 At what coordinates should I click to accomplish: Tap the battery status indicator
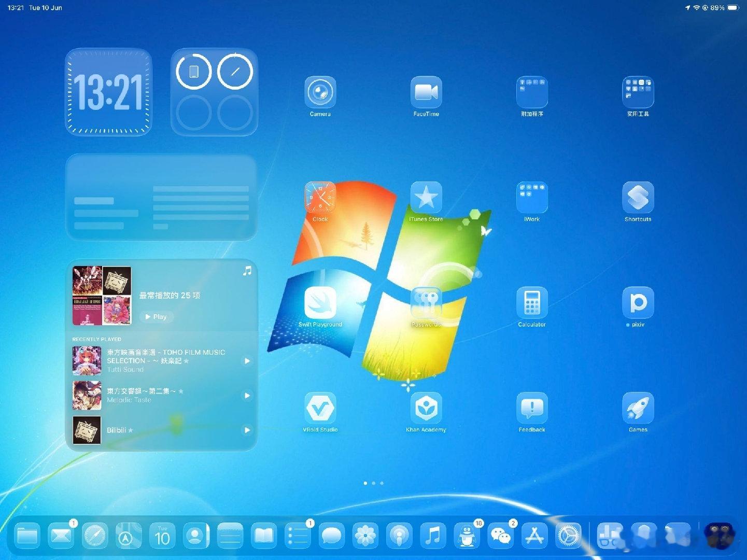[733, 8]
